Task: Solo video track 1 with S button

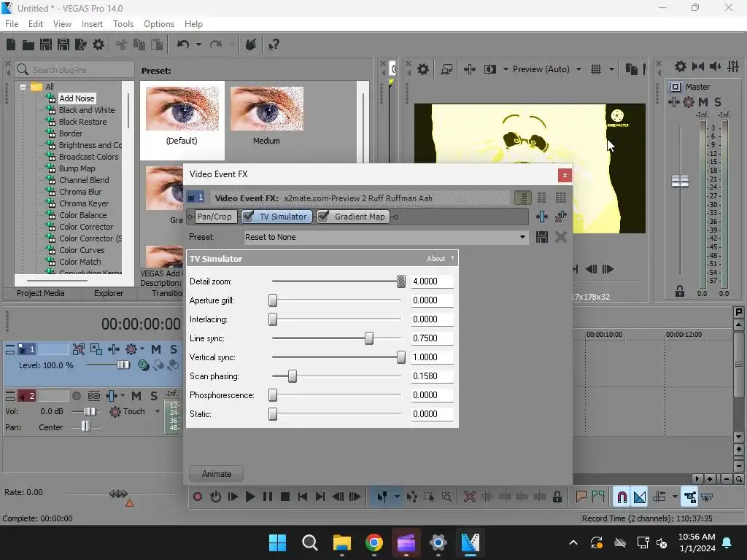Action: click(x=174, y=349)
